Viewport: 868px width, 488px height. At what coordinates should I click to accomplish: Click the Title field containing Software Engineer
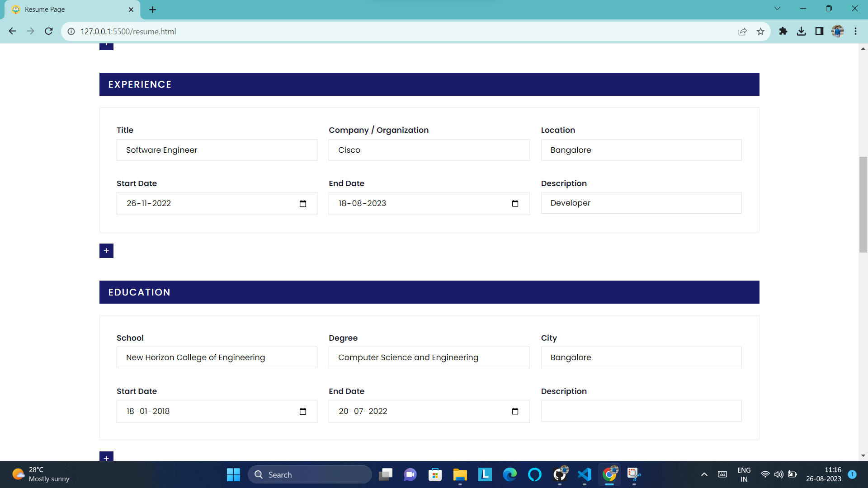217,150
